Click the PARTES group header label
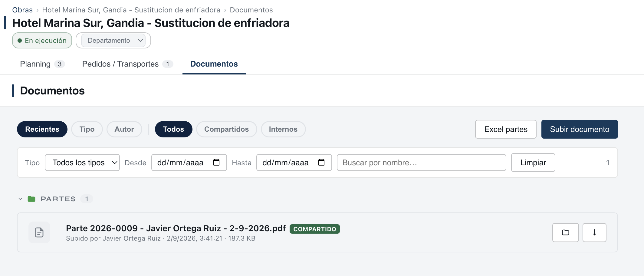This screenshot has height=276, width=644. (58, 199)
